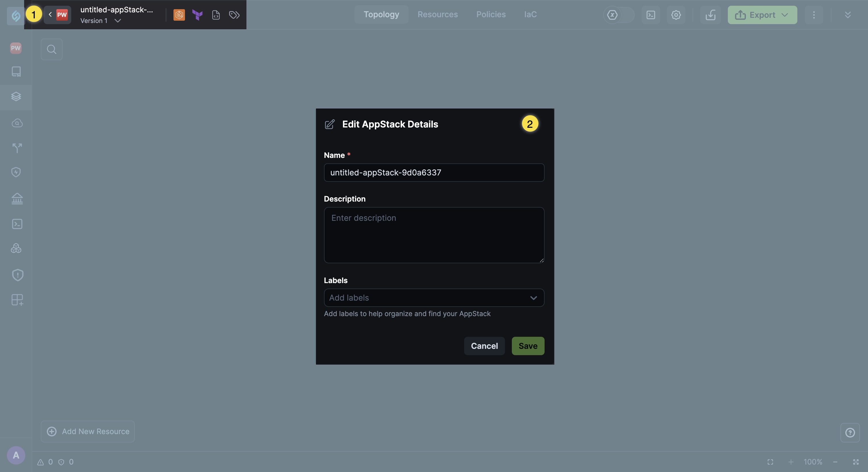The width and height of the screenshot is (868, 472).
Task: Click the purple Terraform icon
Action: (x=197, y=15)
